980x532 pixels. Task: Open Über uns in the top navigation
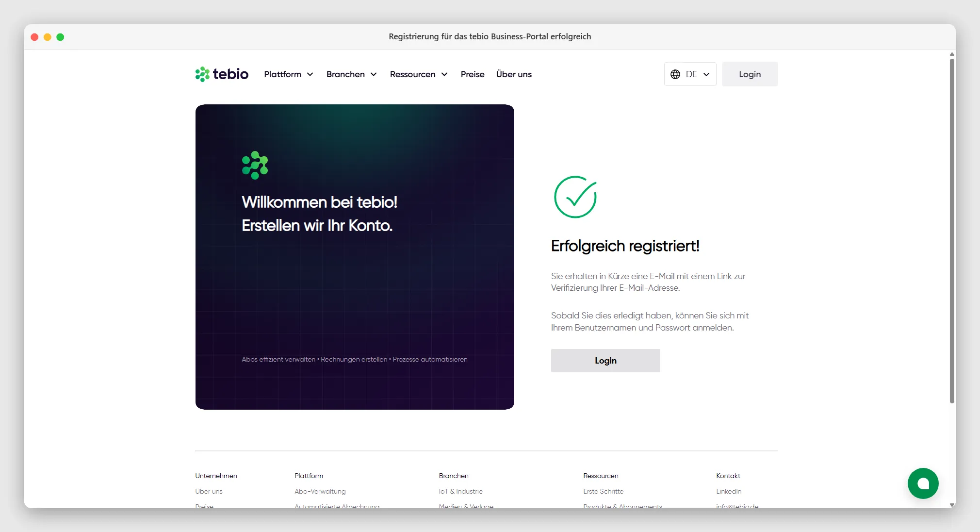(x=514, y=74)
